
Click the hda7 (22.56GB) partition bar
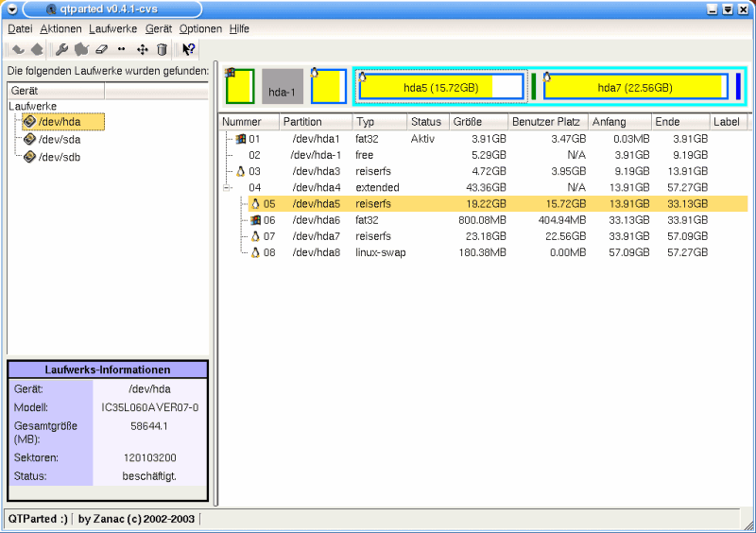click(634, 87)
